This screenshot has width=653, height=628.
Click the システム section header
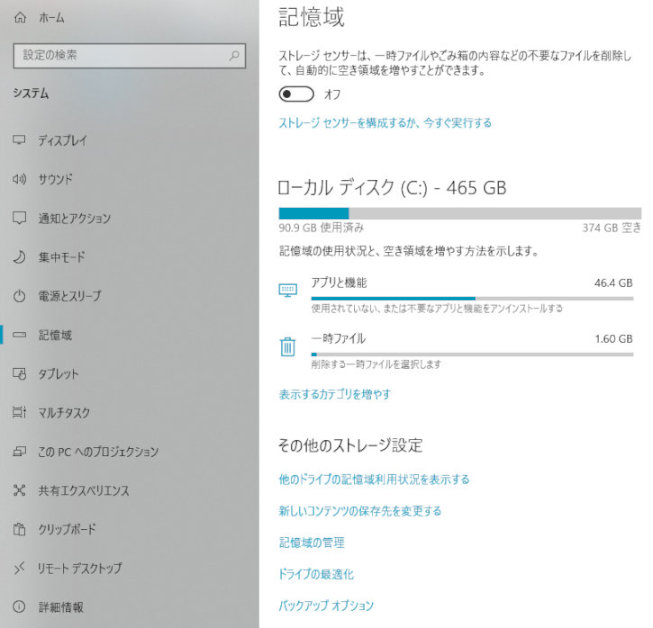point(31,93)
